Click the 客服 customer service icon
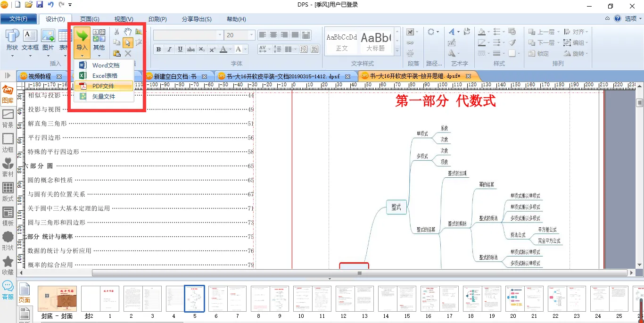 point(8,290)
